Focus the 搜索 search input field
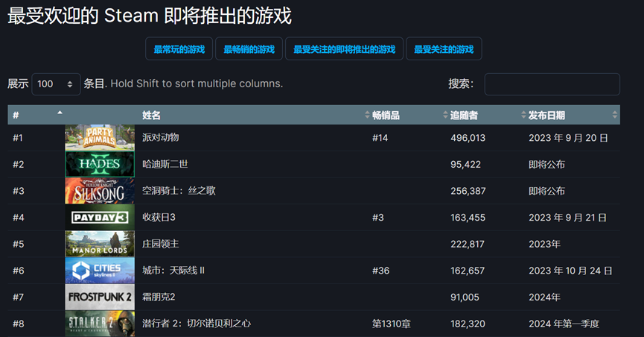Viewport: 644px width, 337px height. [x=552, y=84]
